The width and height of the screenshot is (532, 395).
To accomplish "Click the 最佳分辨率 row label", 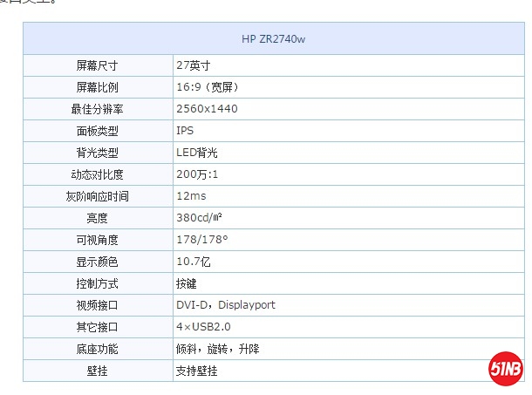I will point(98,109).
